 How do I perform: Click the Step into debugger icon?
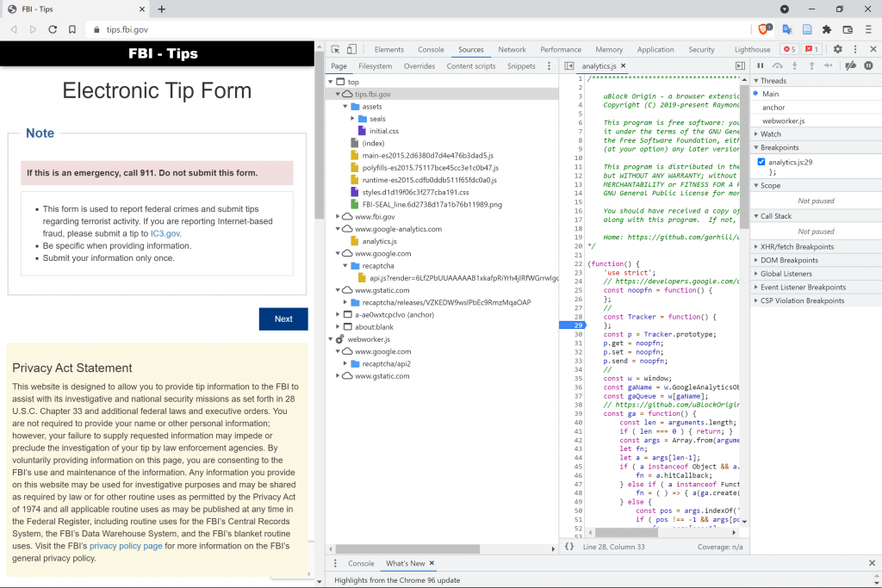click(x=795, y=65)
